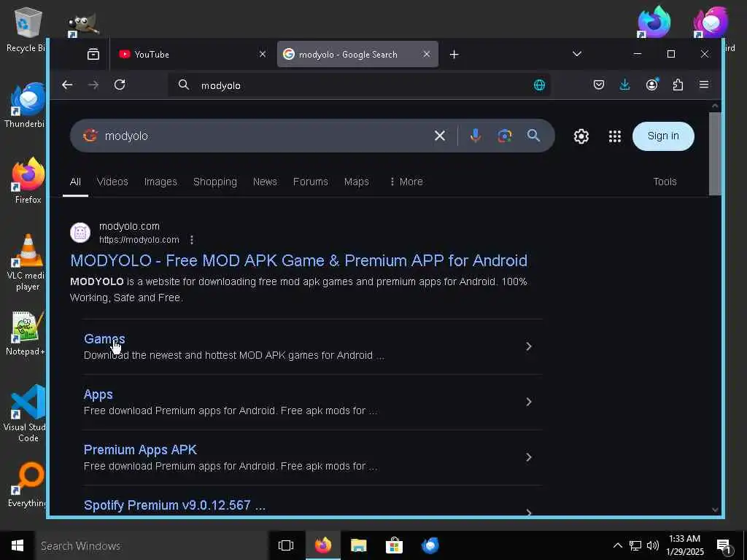Reload the current page
The height and width of the screenshot is (560, 747).
[x=120, y=85]
